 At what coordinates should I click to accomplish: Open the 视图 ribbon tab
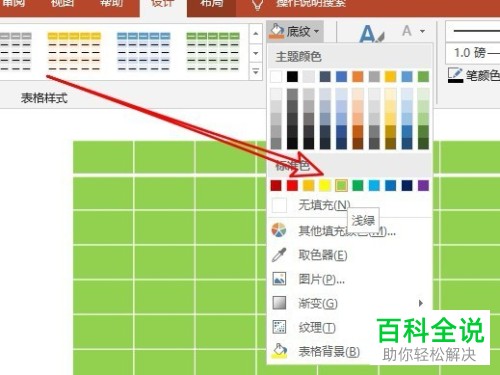click(62, 4)
